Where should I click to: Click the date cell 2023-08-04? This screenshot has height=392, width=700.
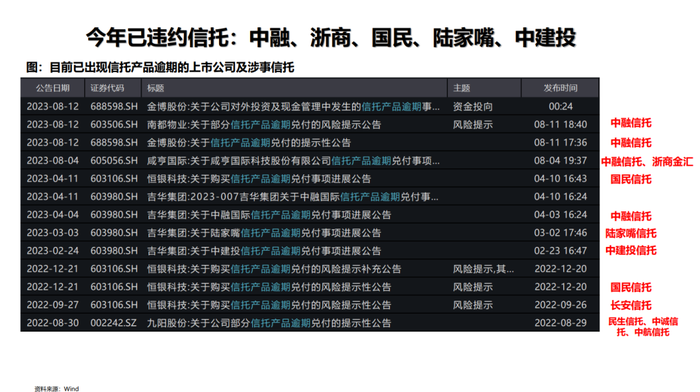[53, 161]
